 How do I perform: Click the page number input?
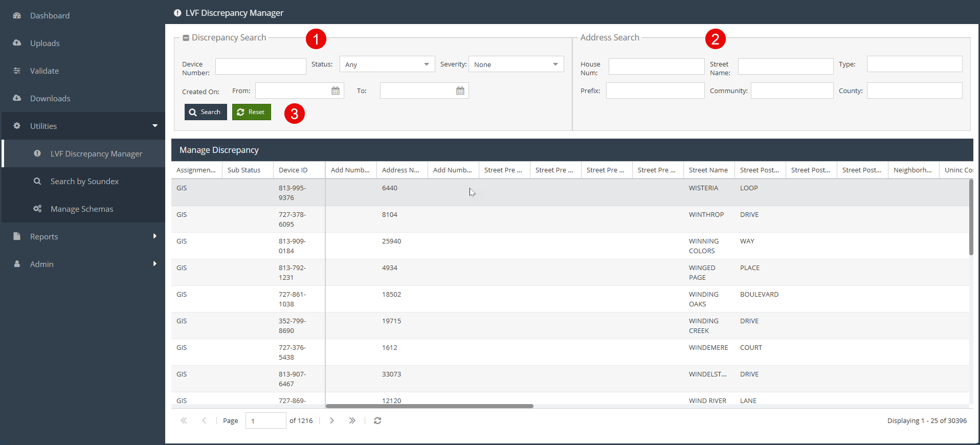coord(266,420)
